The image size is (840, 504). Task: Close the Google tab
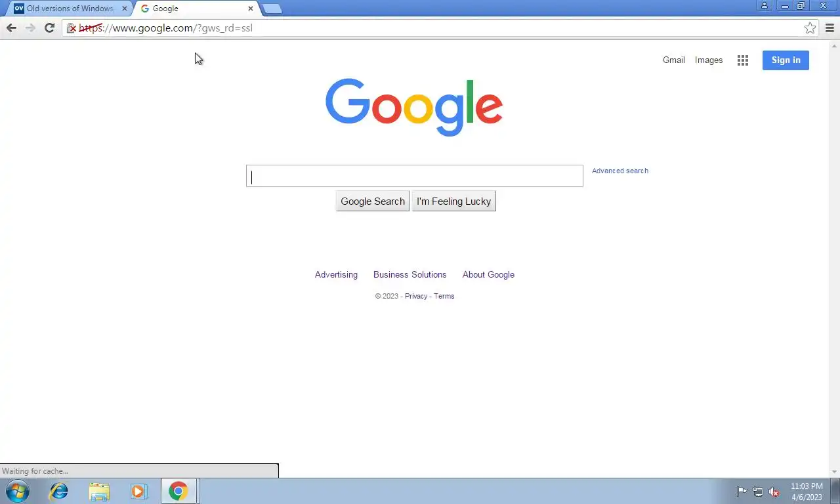point(251,9)
